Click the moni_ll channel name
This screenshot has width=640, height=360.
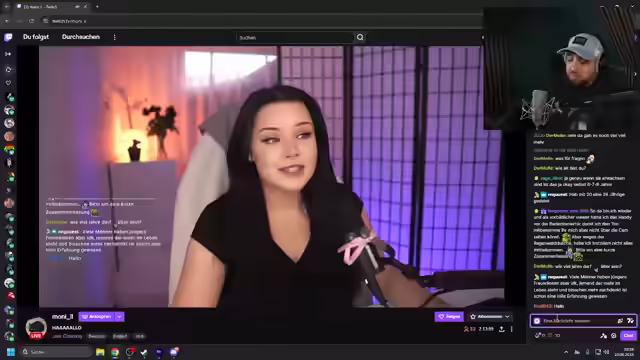coord(62,316)
